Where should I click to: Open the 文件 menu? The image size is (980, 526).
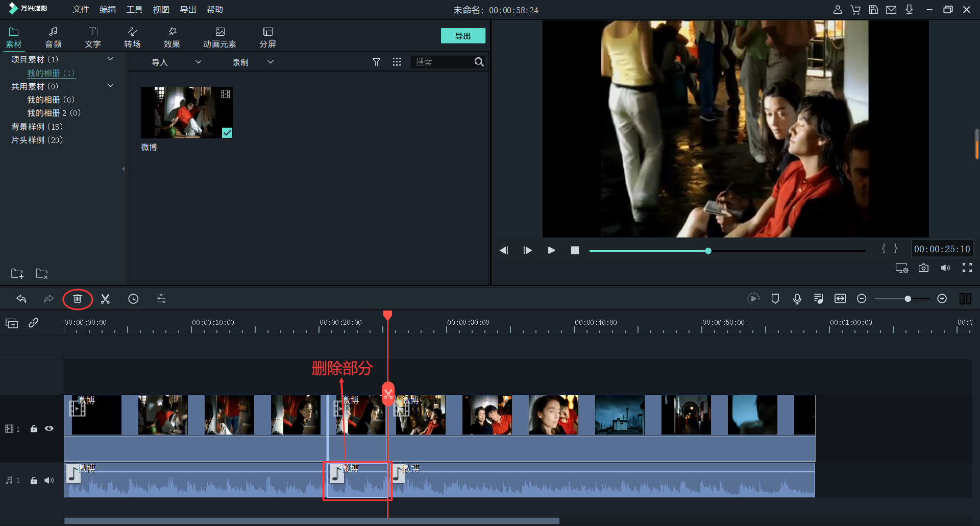pyautogui.click(x=81, y=10)
